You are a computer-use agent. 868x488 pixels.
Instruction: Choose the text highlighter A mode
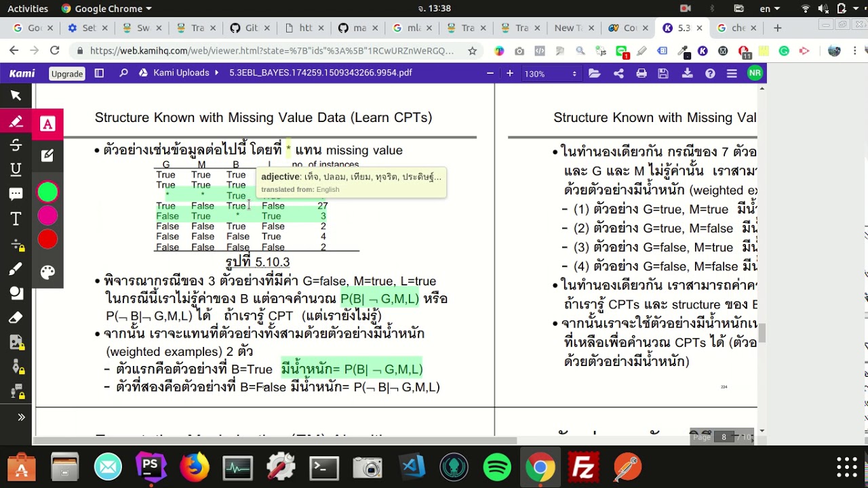click(47, 124)
